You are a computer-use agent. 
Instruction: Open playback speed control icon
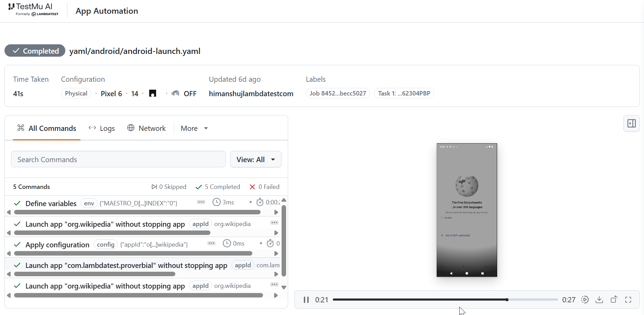[585, 300]
